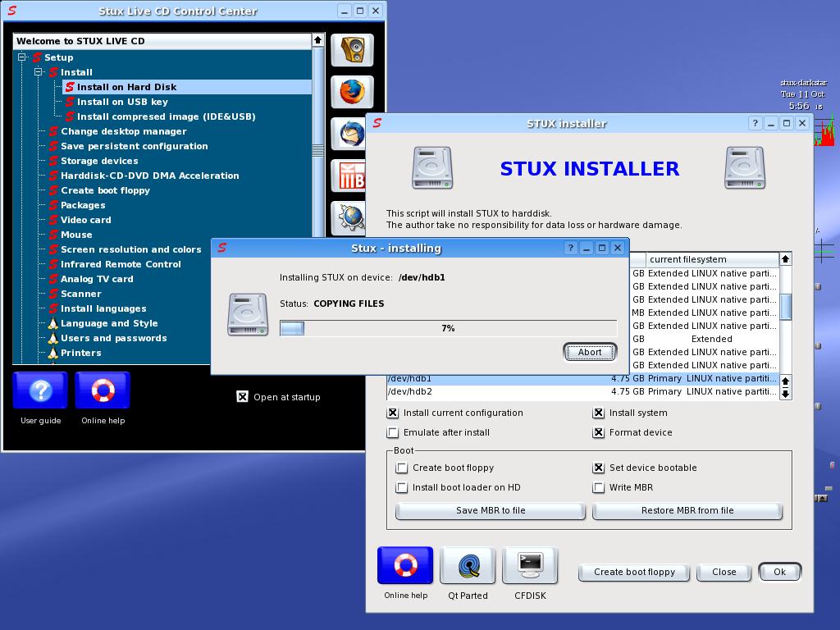Toggle Set device bootable checkbox
Viewport: 840px width, 630px height.
pos(598,468)
